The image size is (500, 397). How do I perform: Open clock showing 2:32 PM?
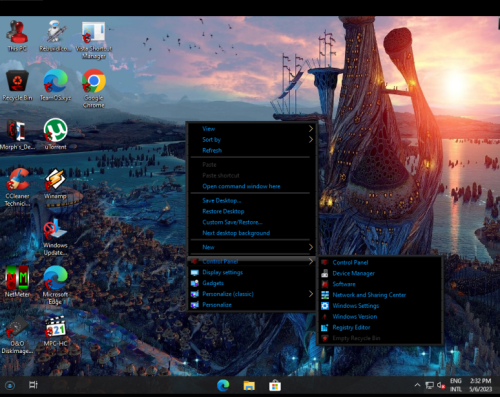tap(480, 385)
